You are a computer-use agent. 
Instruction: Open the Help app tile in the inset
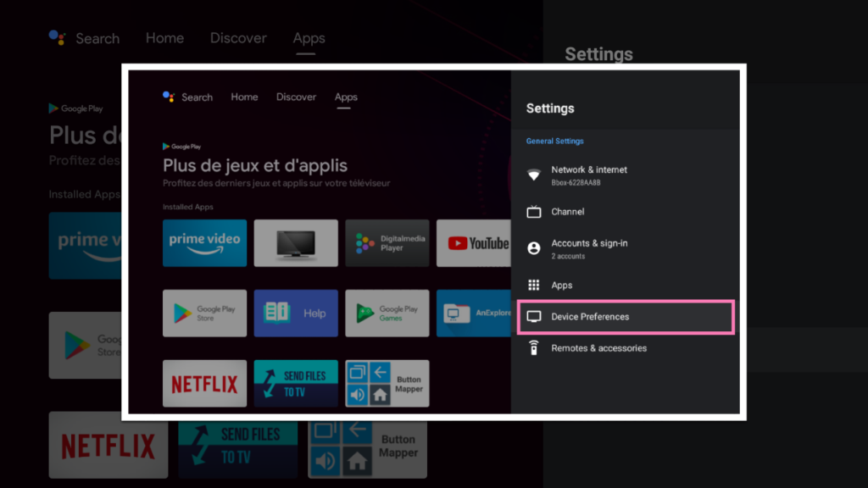point(296,313)
